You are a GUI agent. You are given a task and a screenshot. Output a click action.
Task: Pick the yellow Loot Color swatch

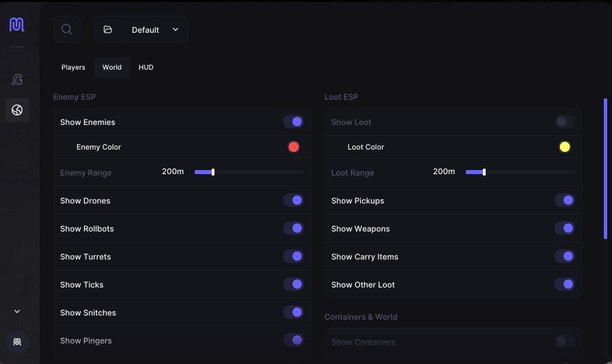565,147
